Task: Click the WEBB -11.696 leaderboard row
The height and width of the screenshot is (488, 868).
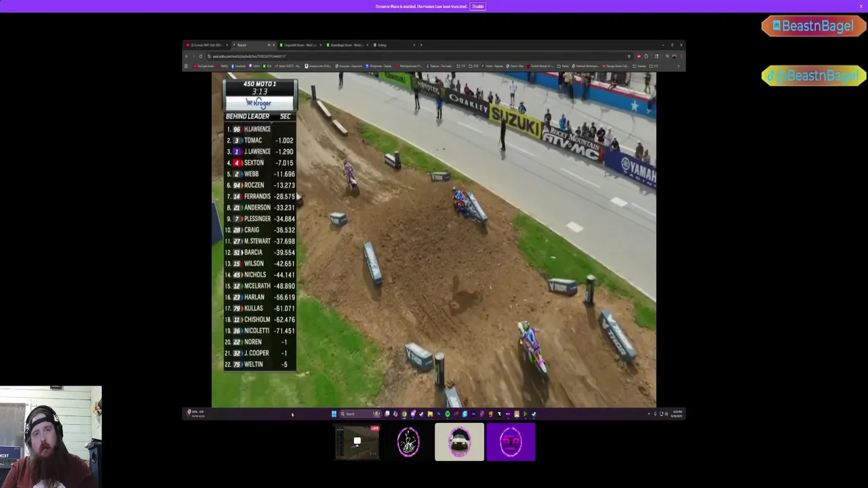Action: [260, 174]
